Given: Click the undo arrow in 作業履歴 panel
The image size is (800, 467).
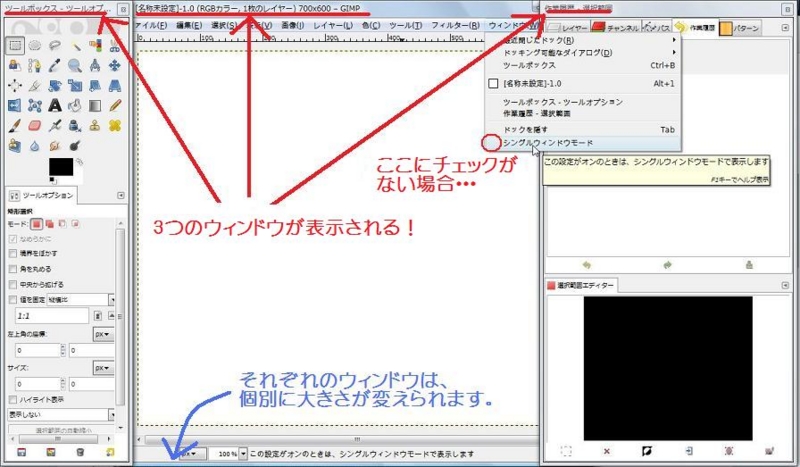Looking at the screenshot, I should tap(587, 265).
